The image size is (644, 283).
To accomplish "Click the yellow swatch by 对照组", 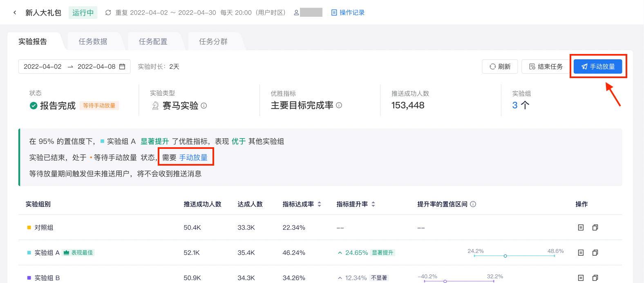I will [x=29, y=227].
